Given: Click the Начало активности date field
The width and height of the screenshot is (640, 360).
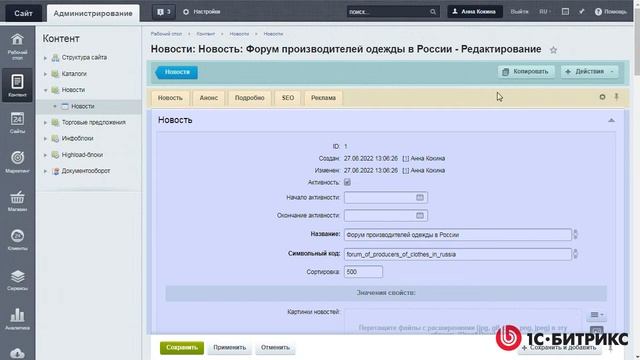Looking at the screenshot, I should click(386, 198).
